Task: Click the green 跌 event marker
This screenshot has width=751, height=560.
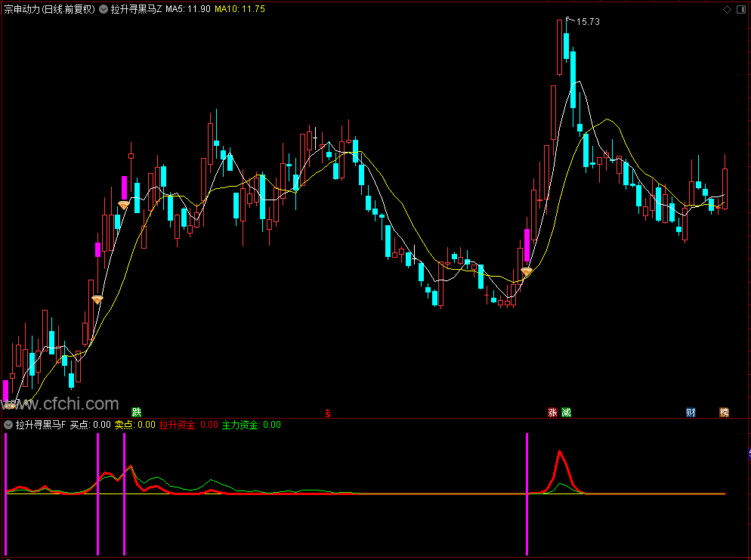Action: [137, 413]
